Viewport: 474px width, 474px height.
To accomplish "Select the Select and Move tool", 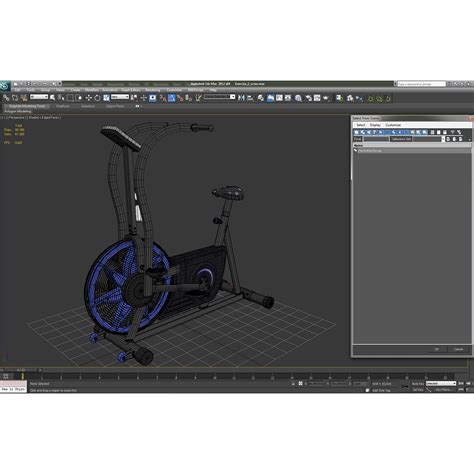I will point(88,98).
